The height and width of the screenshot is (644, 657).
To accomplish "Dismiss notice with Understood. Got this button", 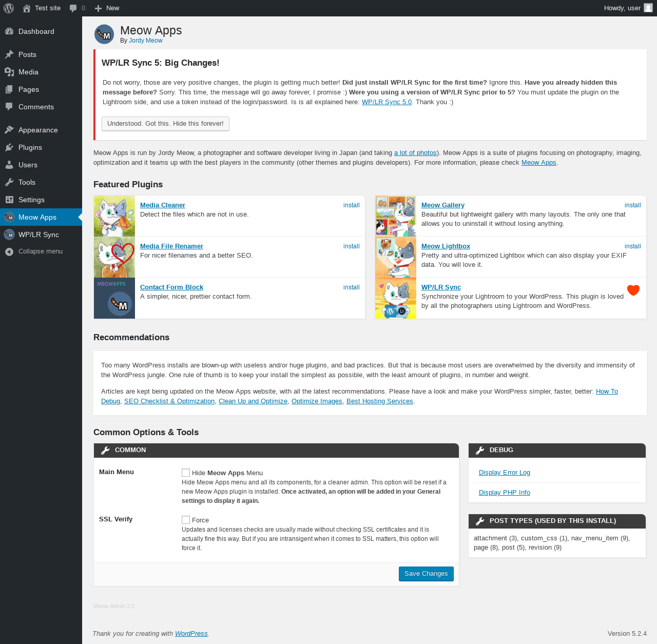I will pyautogui.click(x=165, y=124).
